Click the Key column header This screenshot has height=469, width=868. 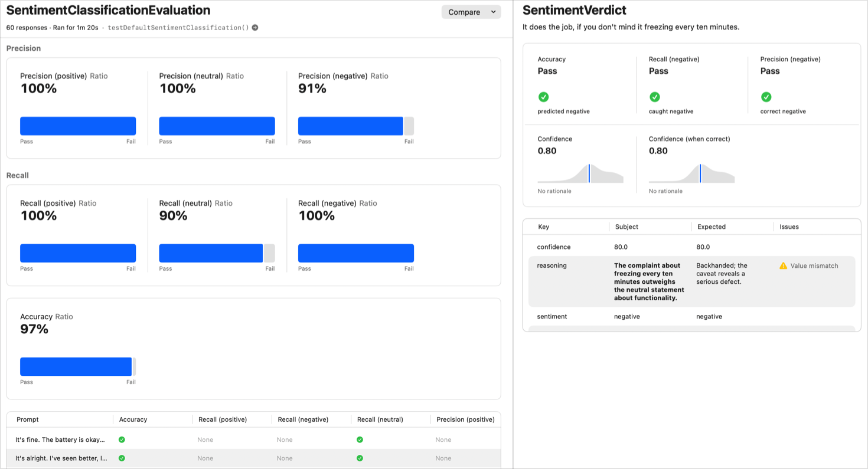click(543, 227)
